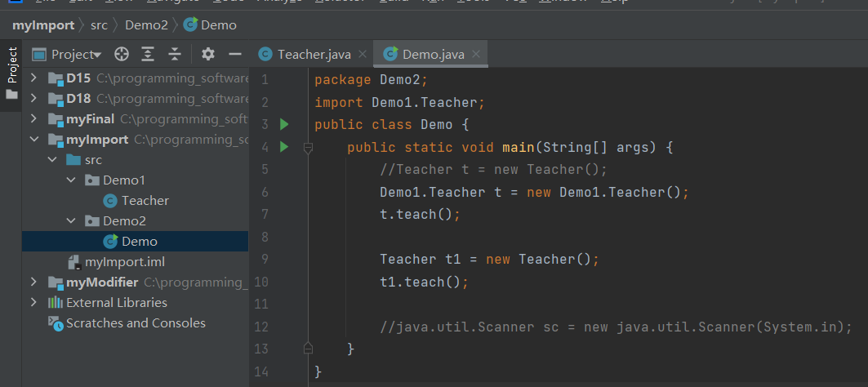The width and height of the screenshot is (868, 387).
Task: Expand the myFinal module node
Action: click(x=33, y=119)
